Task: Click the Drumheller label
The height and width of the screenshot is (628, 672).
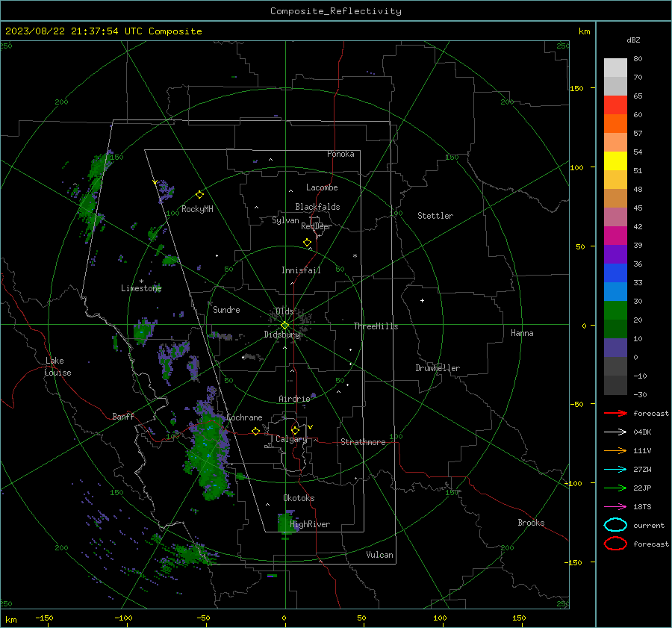Action: (438, 368)
